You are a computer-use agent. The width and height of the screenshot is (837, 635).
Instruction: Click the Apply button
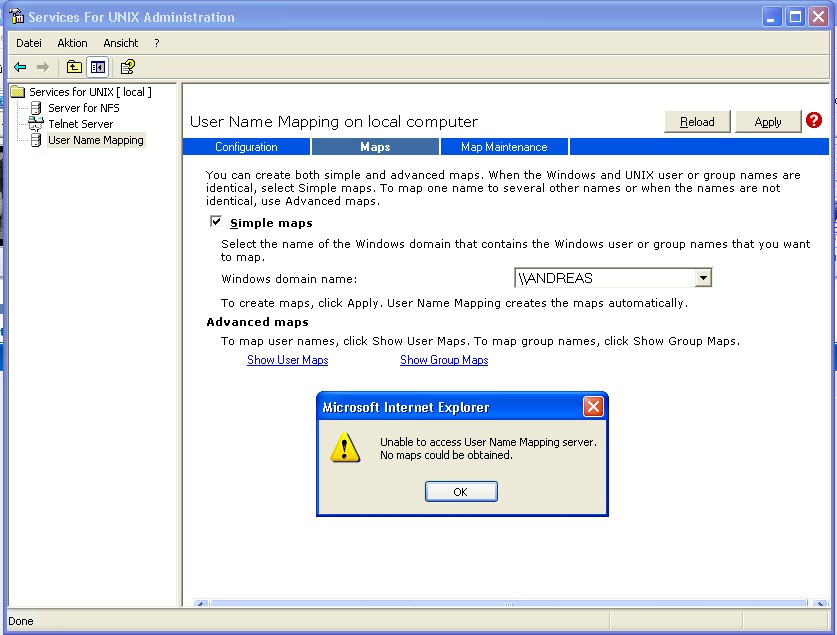click(x=768, y=122)
